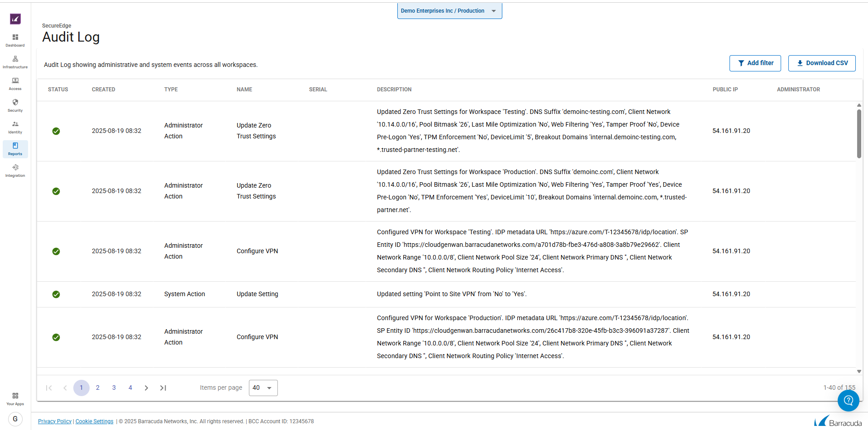Click the Barracuda logo at top left
The width and height of the screenshot is (868, 430).
click(15, 19)
